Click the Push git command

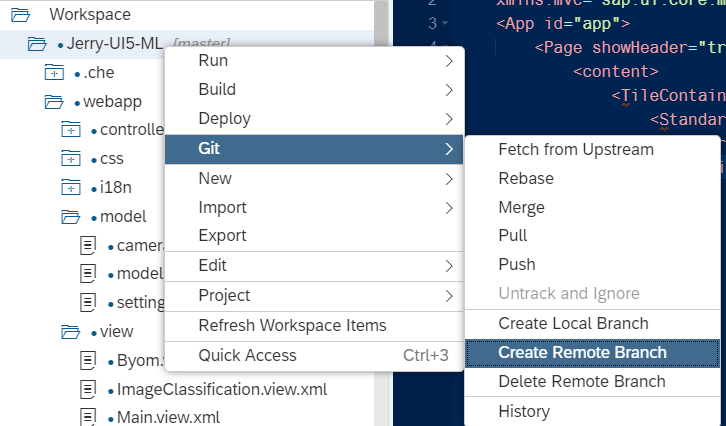coord(516,265)
